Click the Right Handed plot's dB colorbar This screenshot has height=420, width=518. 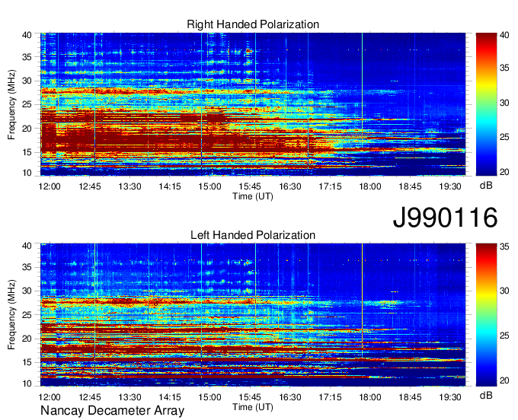(x=486, y=104)
